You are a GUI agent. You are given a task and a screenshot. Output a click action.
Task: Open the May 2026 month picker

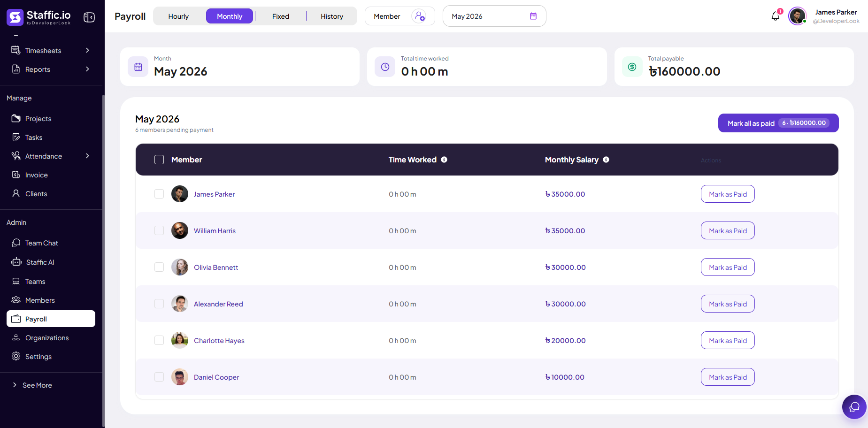[x=494, y=16]
